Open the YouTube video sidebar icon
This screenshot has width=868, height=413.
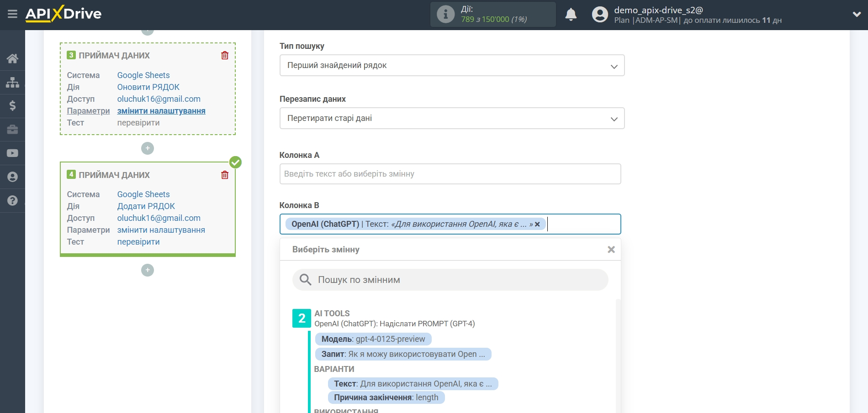click(12, 153)
